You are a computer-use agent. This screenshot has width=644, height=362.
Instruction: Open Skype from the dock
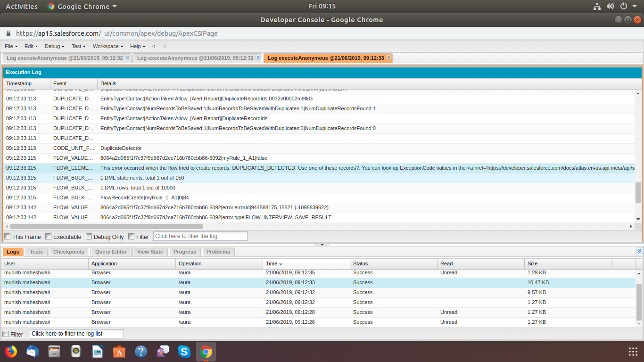[x=184, y=352]
